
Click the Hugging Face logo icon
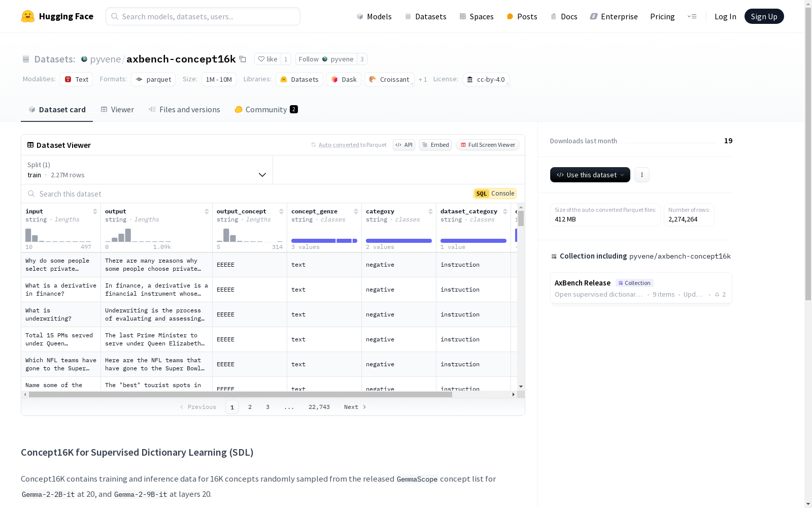(28, 16)
